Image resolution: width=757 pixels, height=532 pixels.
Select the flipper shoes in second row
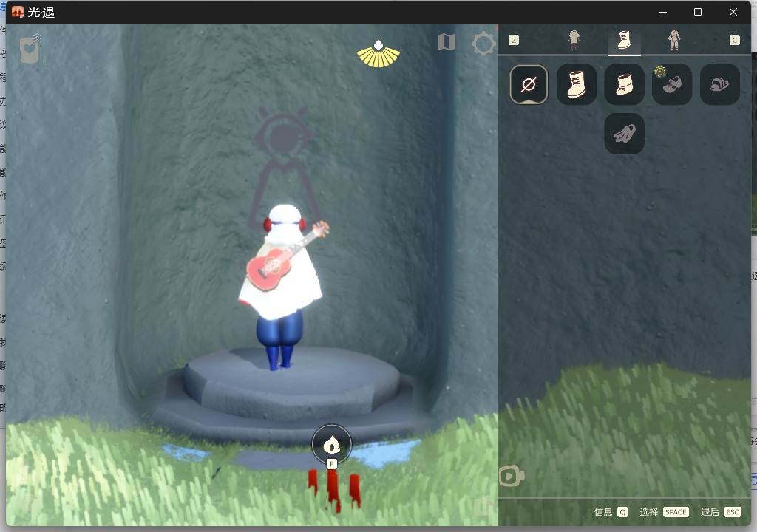[x=624, y=134]
